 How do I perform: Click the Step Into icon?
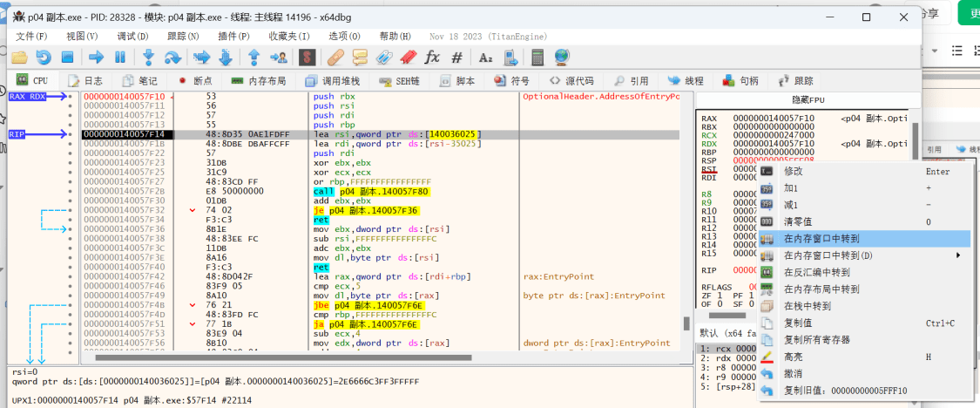(148, 58)
